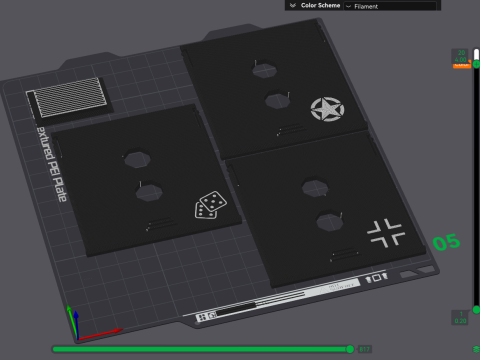The width and height of the screenshot is (480, 360).
Task: Select the panel with the star emblem
Action: pyautogui.click(x=273, y=90)
